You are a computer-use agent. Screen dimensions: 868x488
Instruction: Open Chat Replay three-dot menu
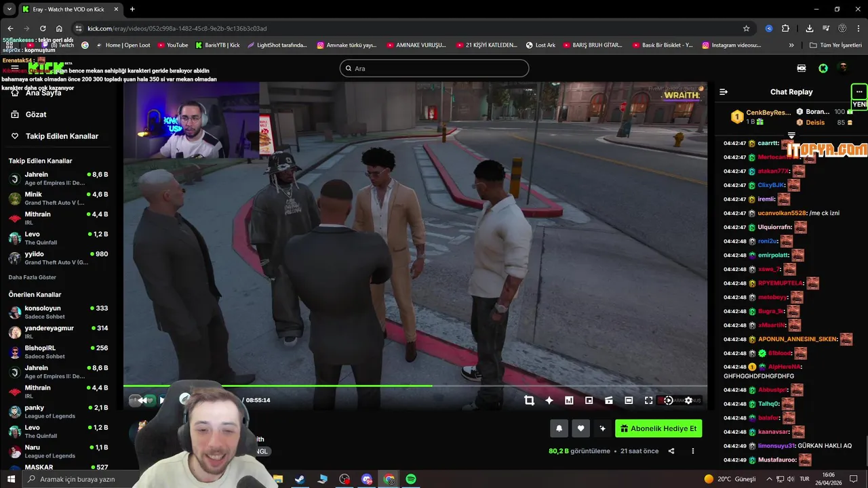point(859,91)
